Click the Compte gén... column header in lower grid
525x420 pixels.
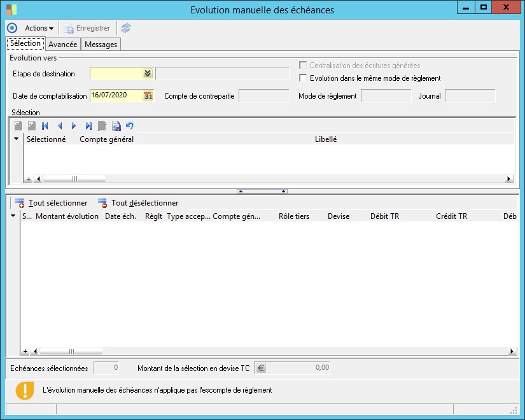[236, 216]
